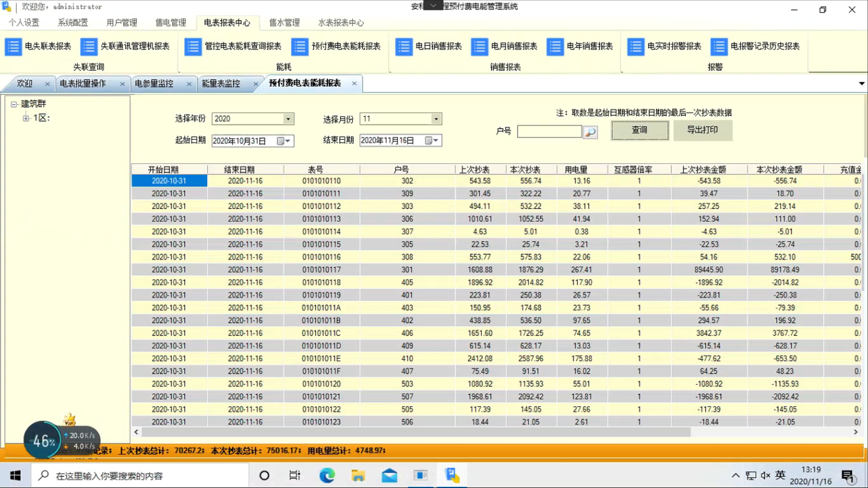Open the 个人设置 menu

24,23
